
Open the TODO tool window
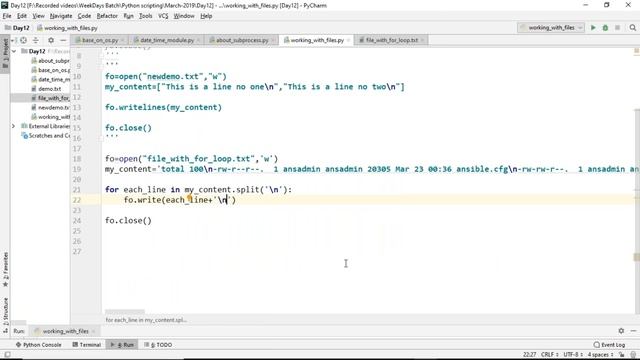158,345
